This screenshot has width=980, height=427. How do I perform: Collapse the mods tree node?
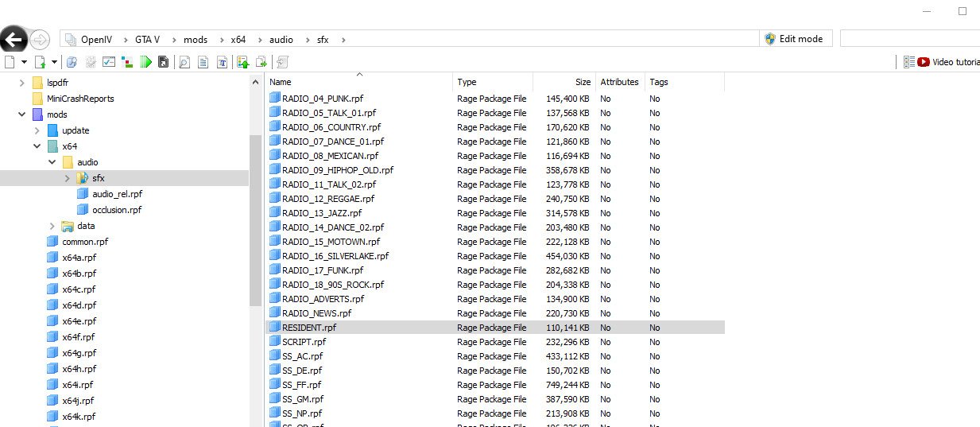(21, 115)
